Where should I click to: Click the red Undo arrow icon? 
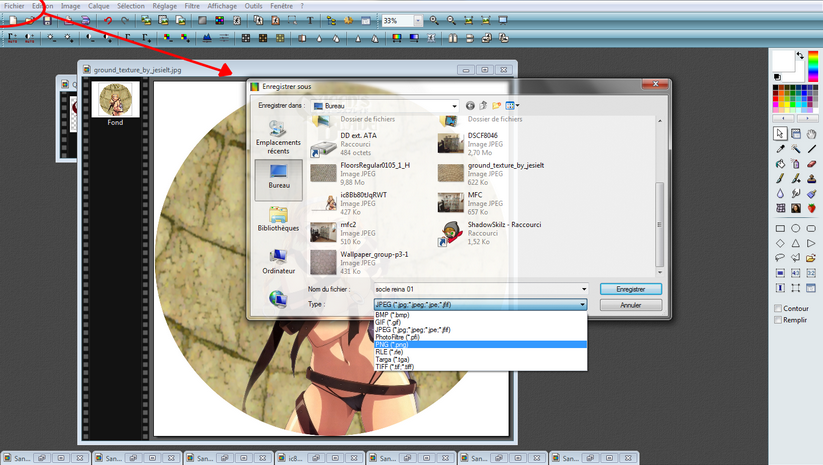click(x=108, y=20)
